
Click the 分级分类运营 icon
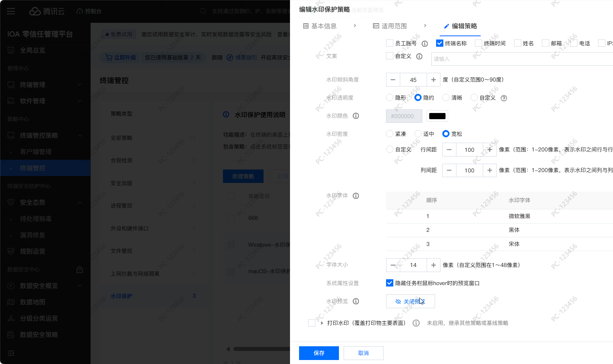pyautogui.click(x=11, y=318)
